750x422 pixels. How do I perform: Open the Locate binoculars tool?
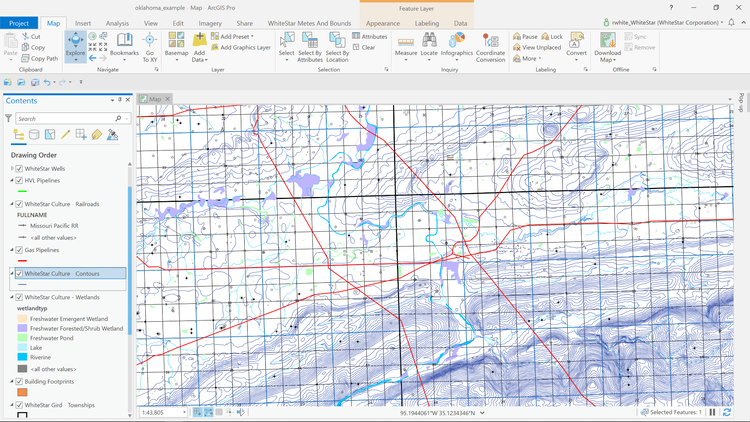(x=429, y=46)
